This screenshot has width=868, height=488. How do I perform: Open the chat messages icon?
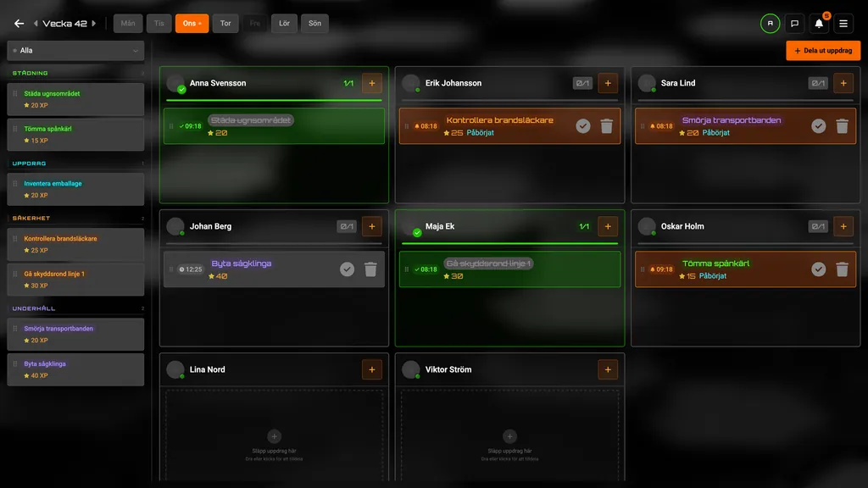[x=794, y=23]
